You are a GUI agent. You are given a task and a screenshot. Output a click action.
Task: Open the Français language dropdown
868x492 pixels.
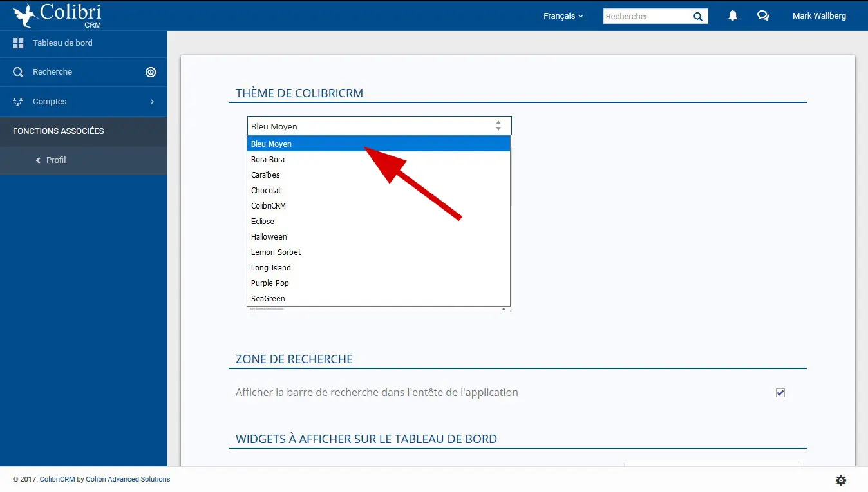pyautogui.click(x=563, y=16)
